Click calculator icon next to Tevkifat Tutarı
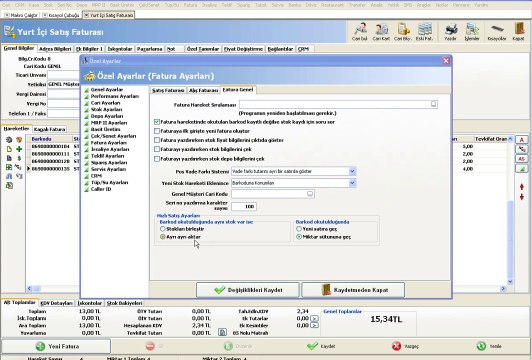Screen dimensions: 532x360 coord(222,332)
